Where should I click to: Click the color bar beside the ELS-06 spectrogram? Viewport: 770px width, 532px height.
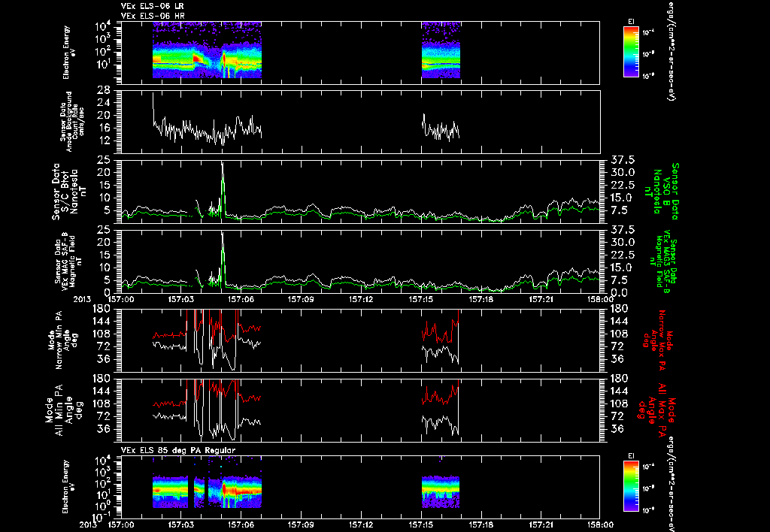631,52
